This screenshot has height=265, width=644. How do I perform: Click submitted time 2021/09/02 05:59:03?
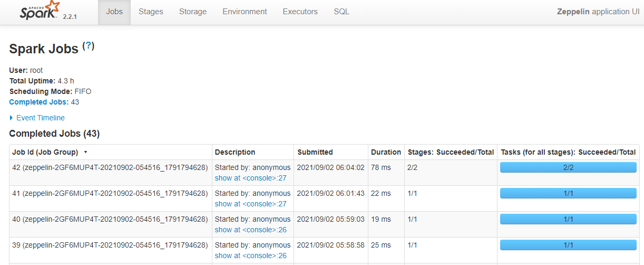click(331, 219)
